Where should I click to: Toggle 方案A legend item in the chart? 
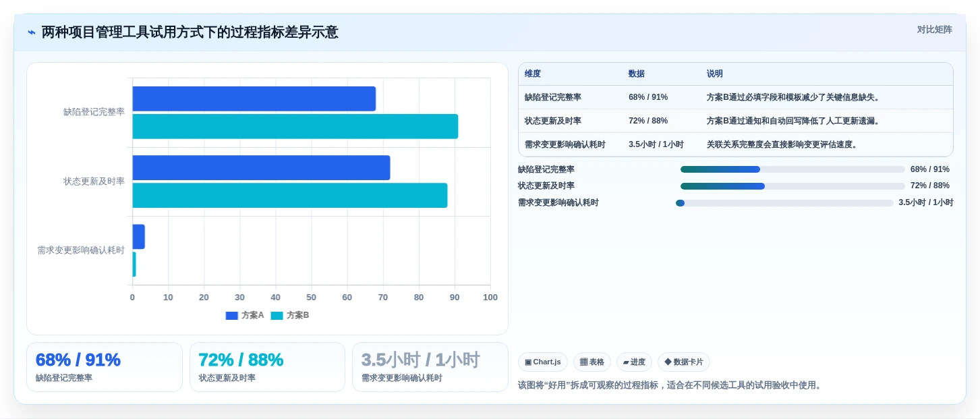tap(245, 315)
